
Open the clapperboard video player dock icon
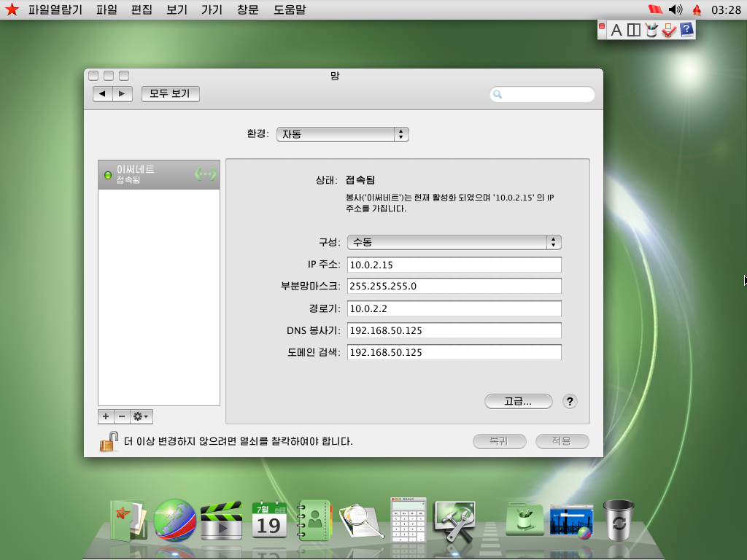(221, 520)
